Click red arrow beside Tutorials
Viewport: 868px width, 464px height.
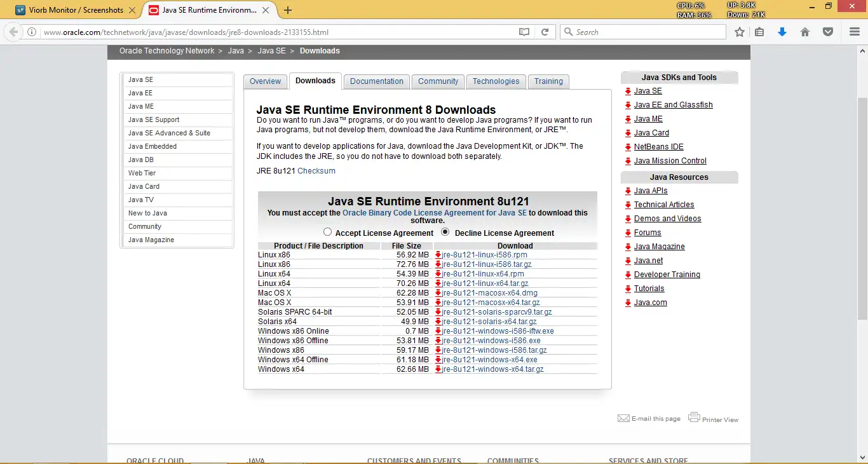(x=628, y=289)
